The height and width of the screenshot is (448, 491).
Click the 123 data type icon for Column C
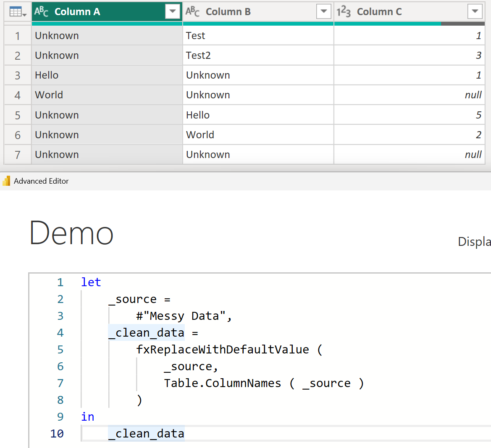344,11
